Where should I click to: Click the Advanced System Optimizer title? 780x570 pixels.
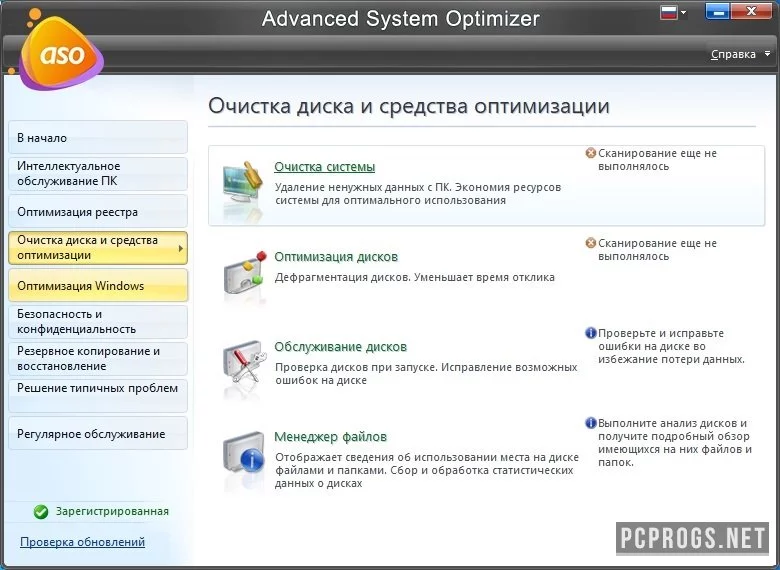(x=400, y=19)
